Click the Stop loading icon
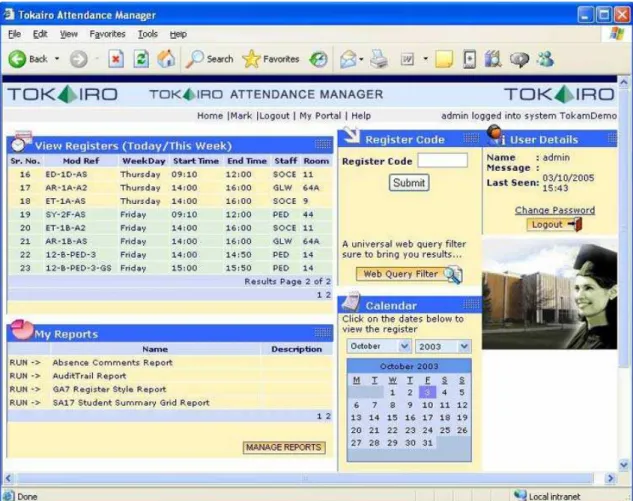 [x=116, y=59]
